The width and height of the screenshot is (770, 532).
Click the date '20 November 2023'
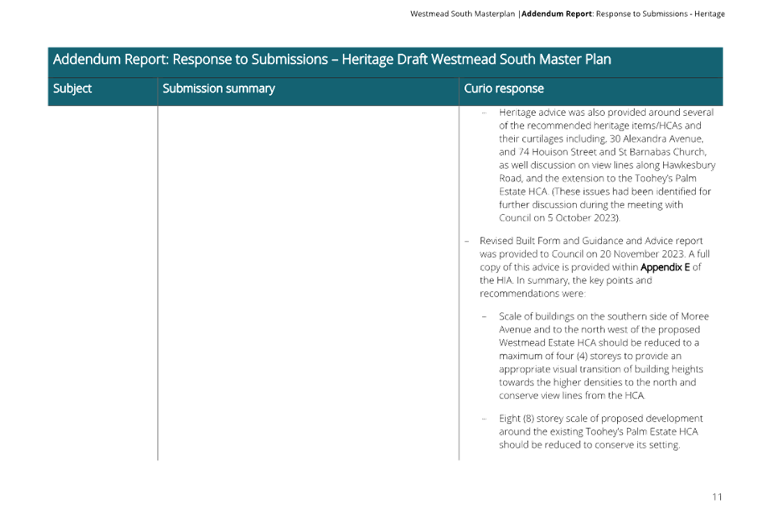[x=642, y=254]
